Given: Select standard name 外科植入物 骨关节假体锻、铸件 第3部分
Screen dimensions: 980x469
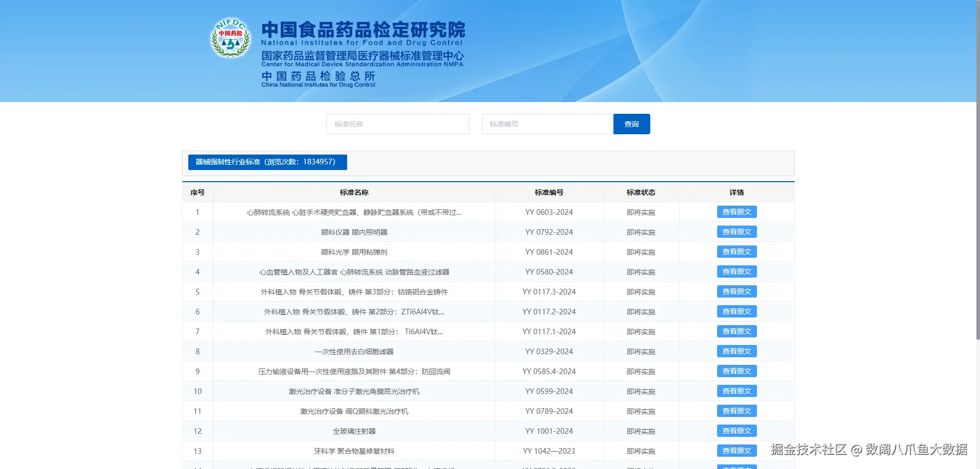Looking at the screenshot, I should coord(354,292).
